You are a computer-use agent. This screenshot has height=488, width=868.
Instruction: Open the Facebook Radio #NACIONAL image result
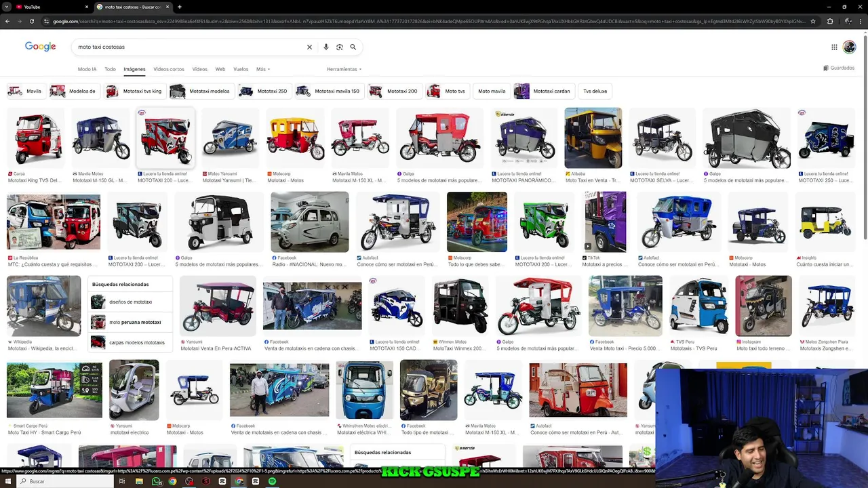coord(310,222)
